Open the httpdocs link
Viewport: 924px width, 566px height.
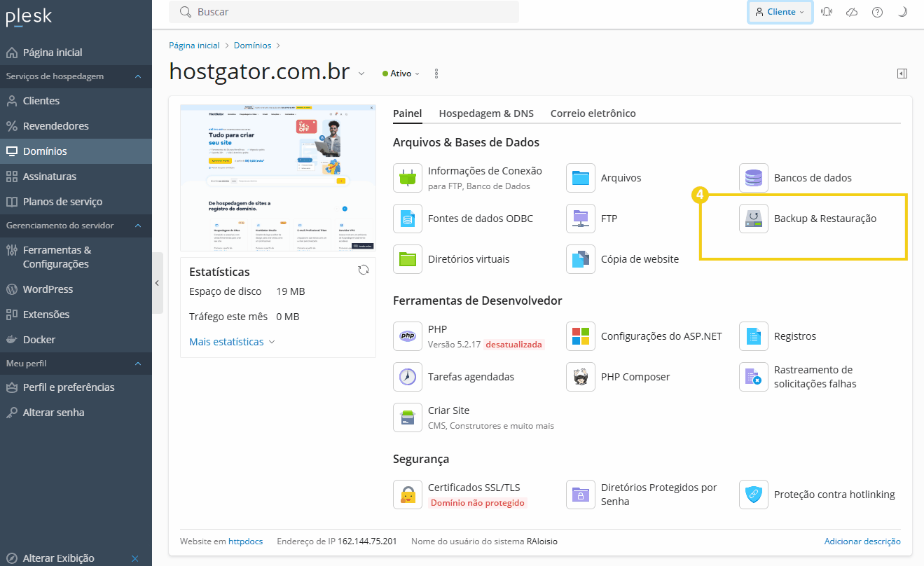click(246, 541)
